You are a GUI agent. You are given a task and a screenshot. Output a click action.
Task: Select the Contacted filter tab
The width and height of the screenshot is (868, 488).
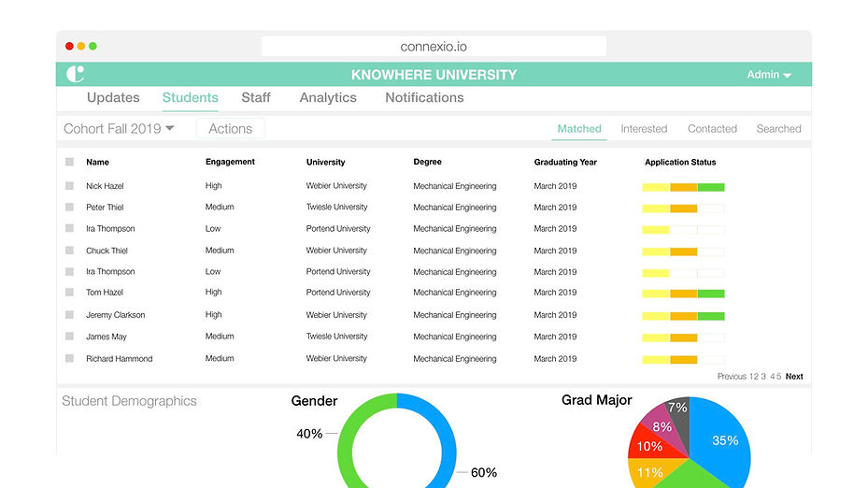712,128
